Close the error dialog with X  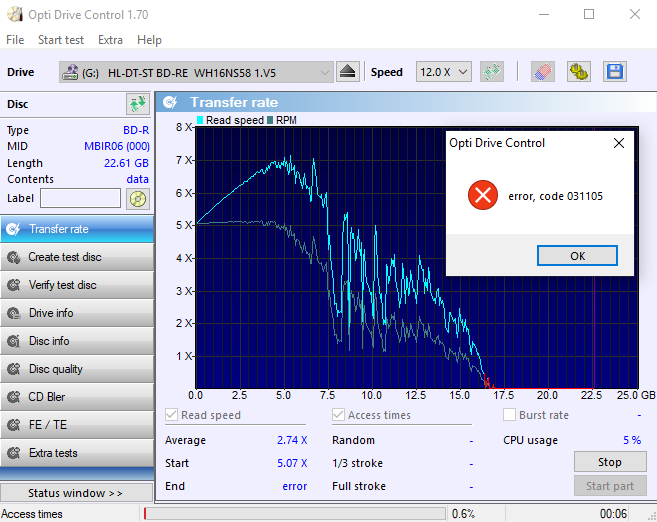pyautogui.click(x=619, y=143)
